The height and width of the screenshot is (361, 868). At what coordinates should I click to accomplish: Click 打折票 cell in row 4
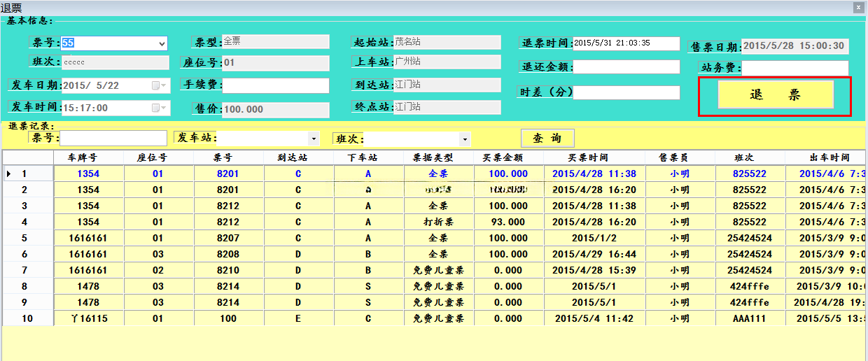pos(439,222)
